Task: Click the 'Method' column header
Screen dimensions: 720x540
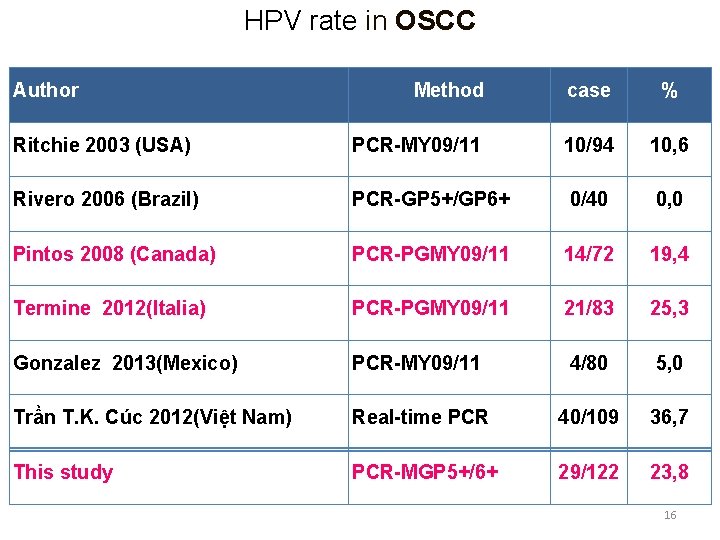Action: [448, 90]
